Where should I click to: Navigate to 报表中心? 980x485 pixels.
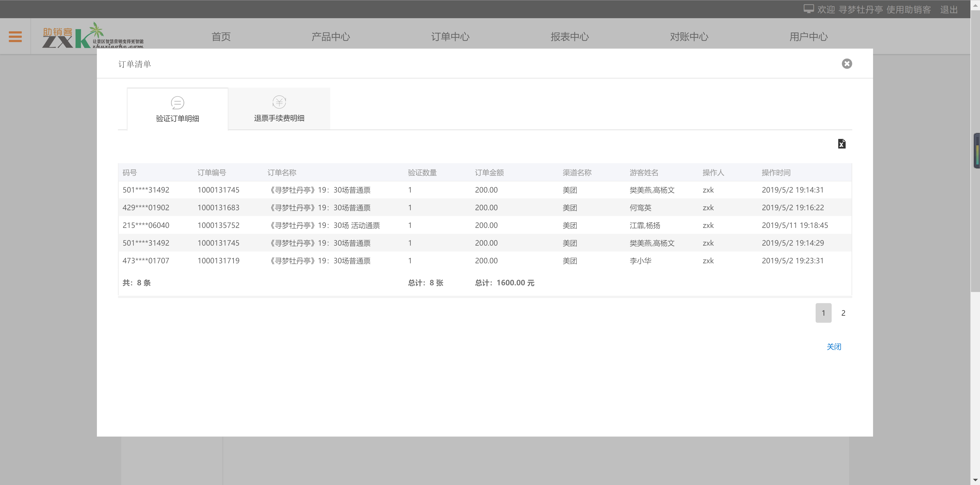[x=569, y=37]
